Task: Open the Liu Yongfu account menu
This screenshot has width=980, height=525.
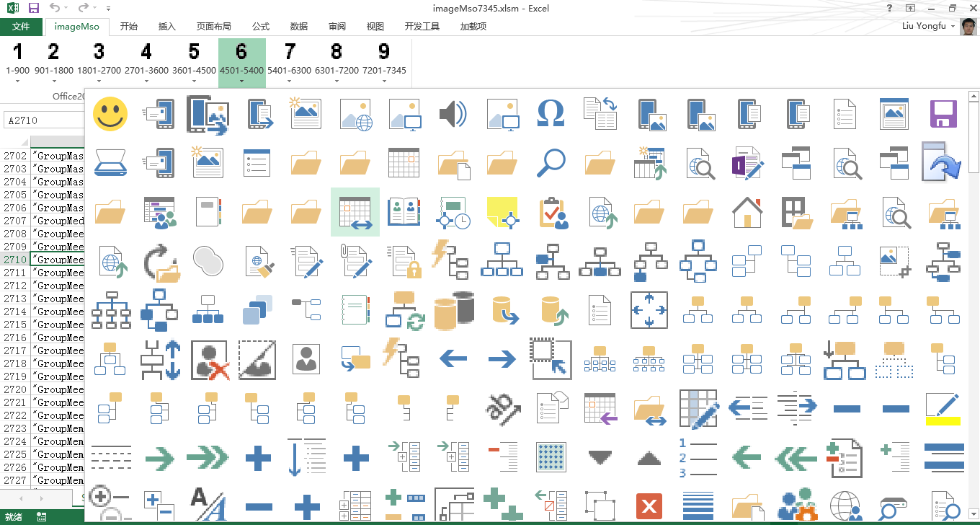Action: coord(929,26)
